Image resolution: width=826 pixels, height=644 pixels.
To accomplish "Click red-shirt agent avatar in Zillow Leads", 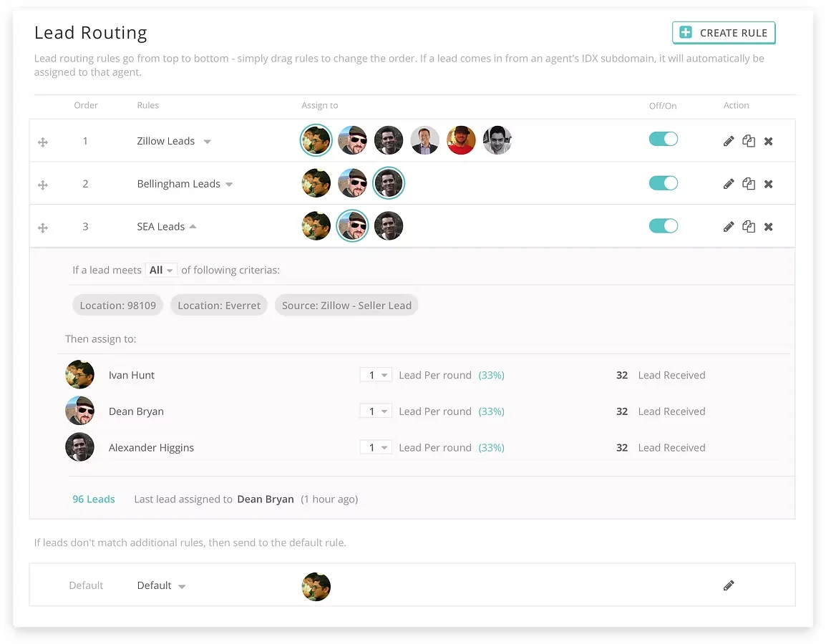I will [462, 140].
